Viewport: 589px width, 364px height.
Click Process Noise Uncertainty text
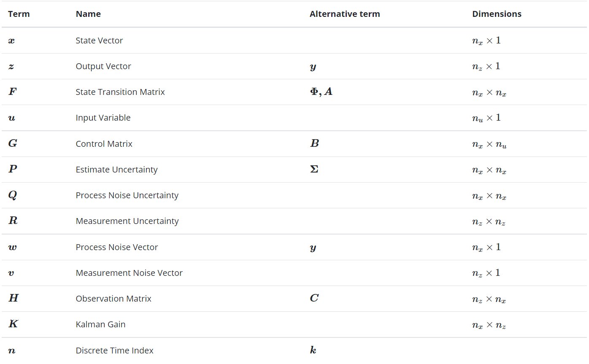[x=127, y=195]
